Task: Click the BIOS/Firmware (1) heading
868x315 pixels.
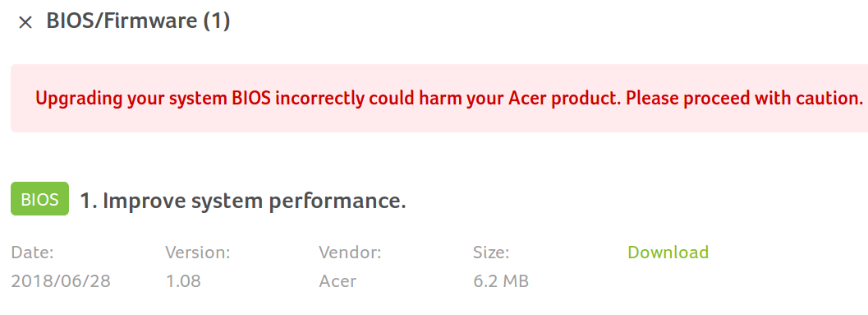Action: click(x=138, y=21)
